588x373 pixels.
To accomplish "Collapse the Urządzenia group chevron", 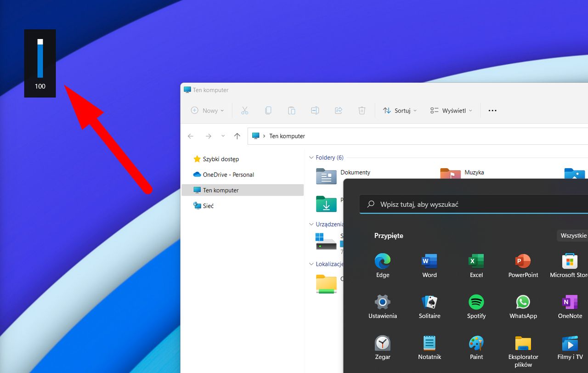I will [311, 224].
